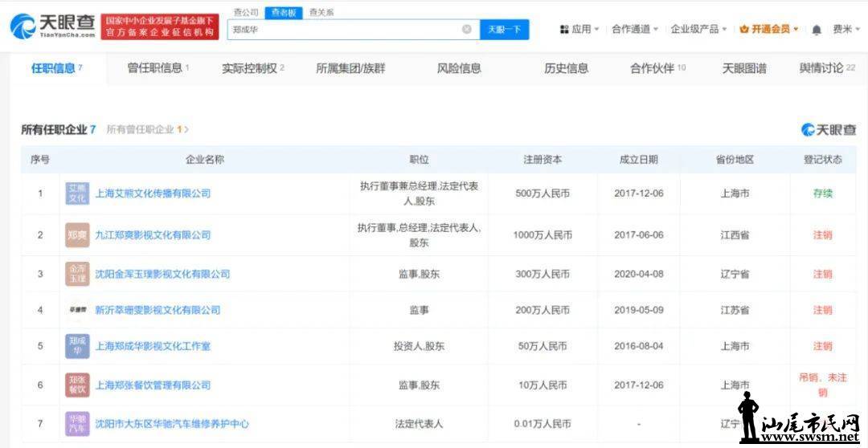Click the 2019-05-09 date cell
The height and width of the screenshot is (448, 868).
[639, 310]
